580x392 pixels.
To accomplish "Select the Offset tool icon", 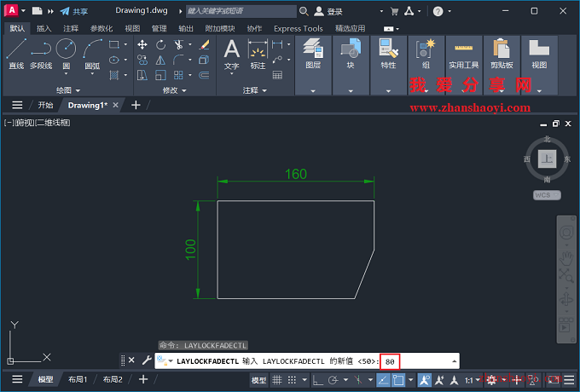I will pos(204,75).
